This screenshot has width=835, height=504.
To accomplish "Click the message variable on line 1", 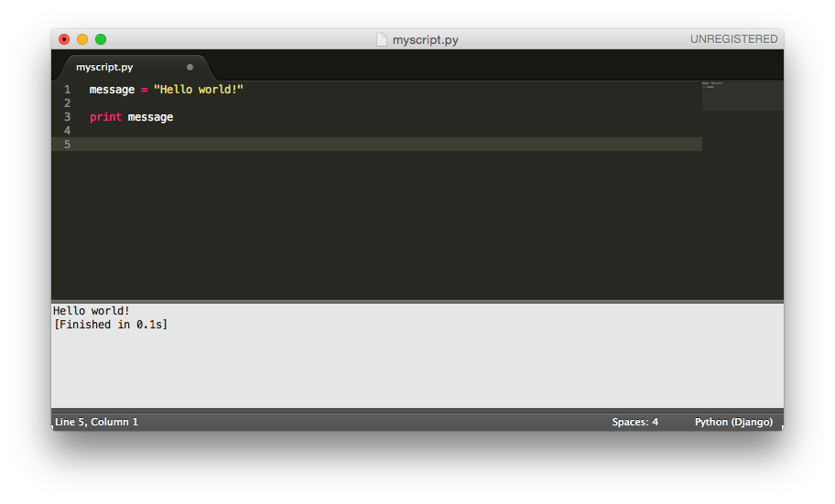I will pos(112,90).
